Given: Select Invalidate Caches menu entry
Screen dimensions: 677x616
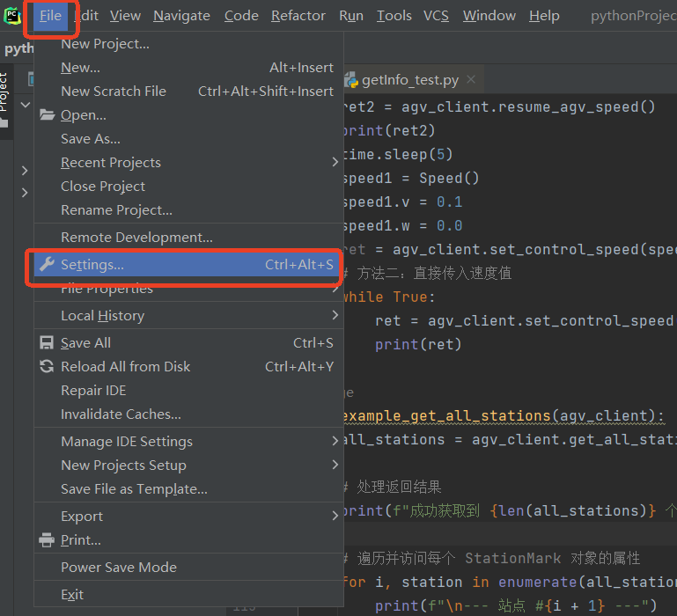Looking at the screenshot, I should click(x=121, y=414).
